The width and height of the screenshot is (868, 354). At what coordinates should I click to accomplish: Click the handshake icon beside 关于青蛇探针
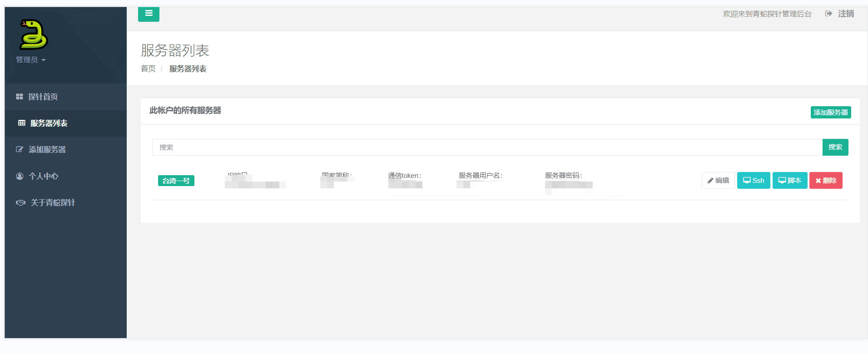click(20, 202)
